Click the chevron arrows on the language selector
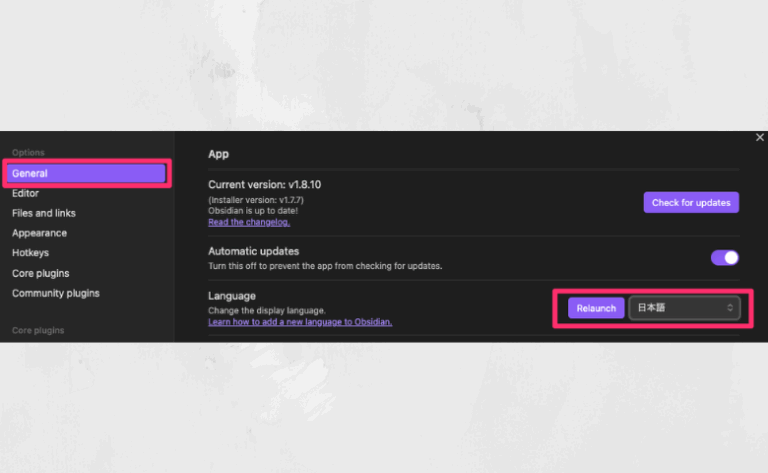 coord(730,308)
